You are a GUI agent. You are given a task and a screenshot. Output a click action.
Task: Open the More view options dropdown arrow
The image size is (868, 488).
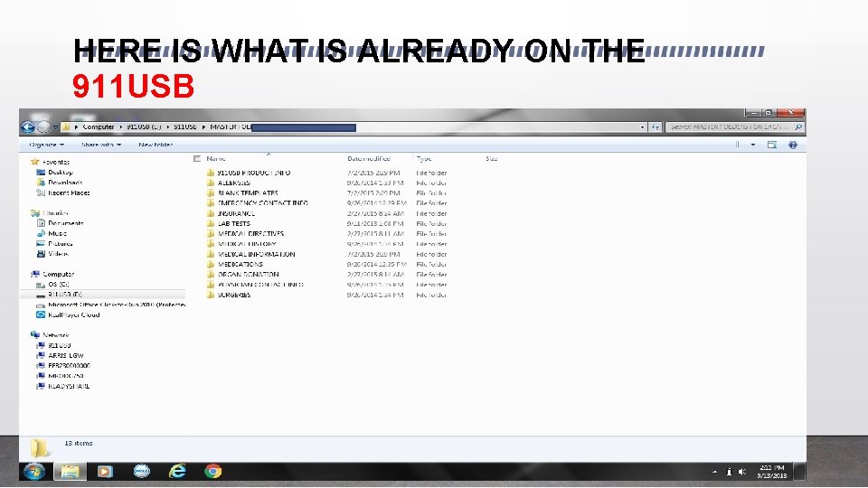[753, 145]
